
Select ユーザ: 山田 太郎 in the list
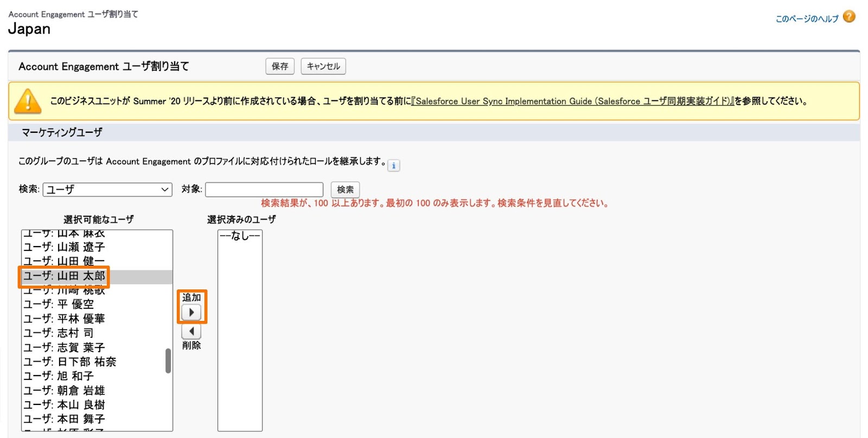pyautogui.click(x=97, y=276)
